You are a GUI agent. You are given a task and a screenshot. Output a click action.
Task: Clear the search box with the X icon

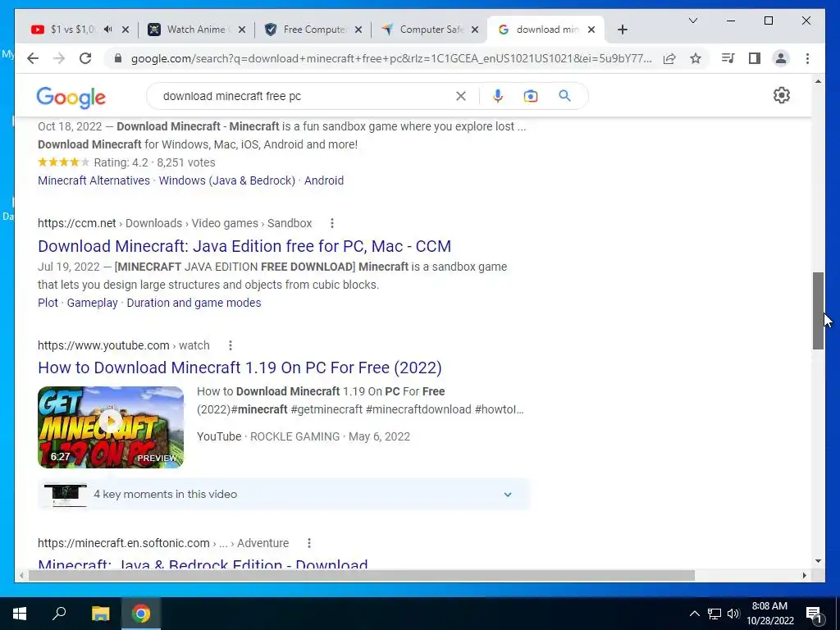point(461,96)
